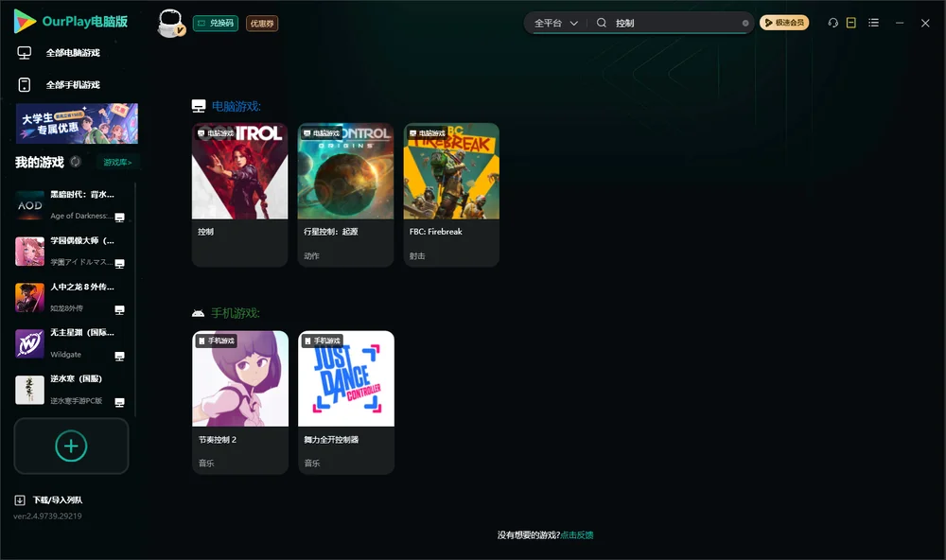
Task: Click the monitor icon beside 全部电脑游戏
Action: 25,53
